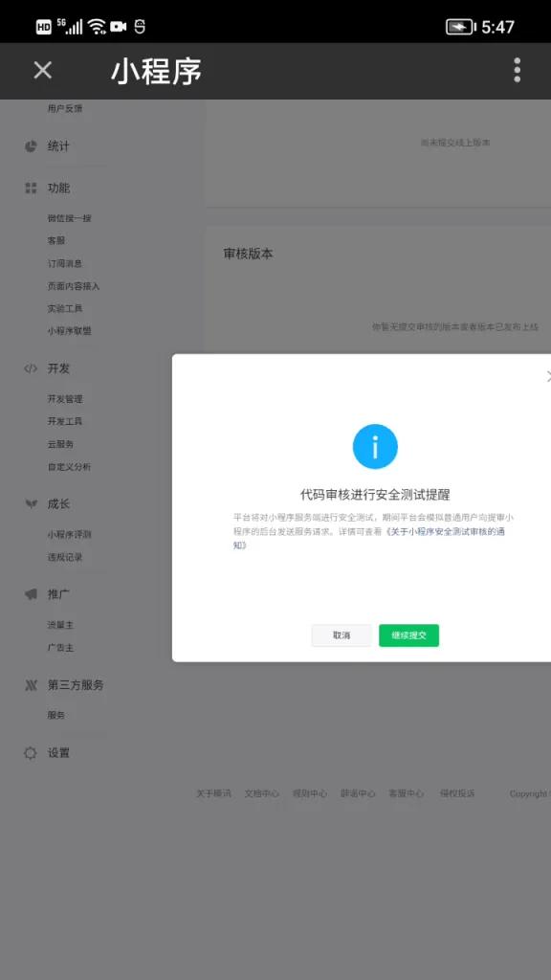Screen dimensions: 551x980
Task: Open 侵权投诉 footer link
Action: 457,793
